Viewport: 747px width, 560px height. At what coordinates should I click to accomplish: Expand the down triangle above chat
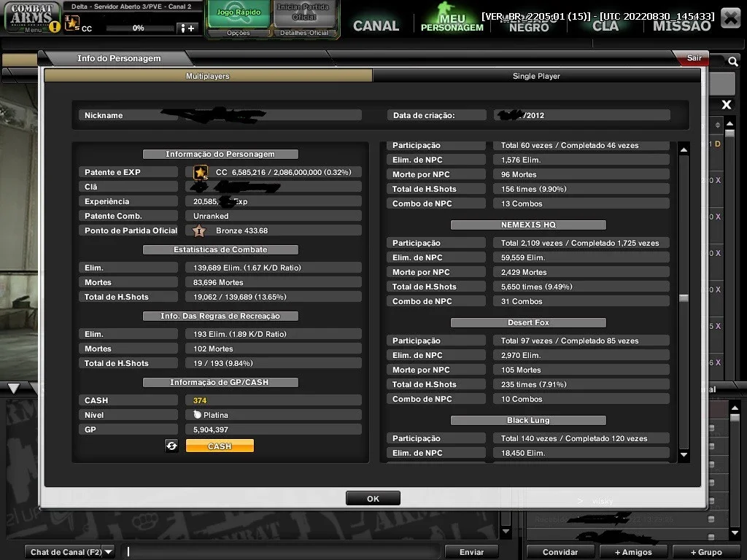click(13, 389)
